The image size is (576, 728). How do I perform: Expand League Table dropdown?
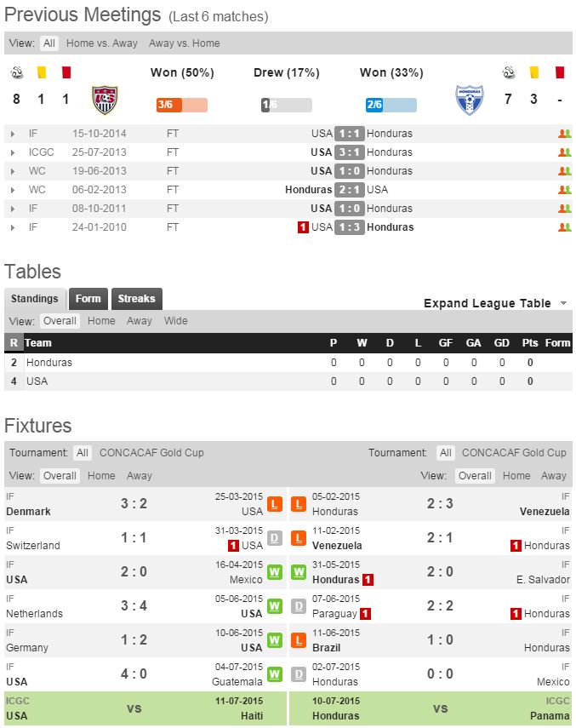point(495,303)
